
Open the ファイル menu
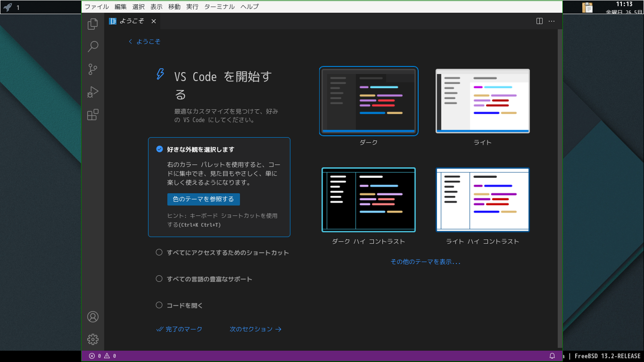97,7
